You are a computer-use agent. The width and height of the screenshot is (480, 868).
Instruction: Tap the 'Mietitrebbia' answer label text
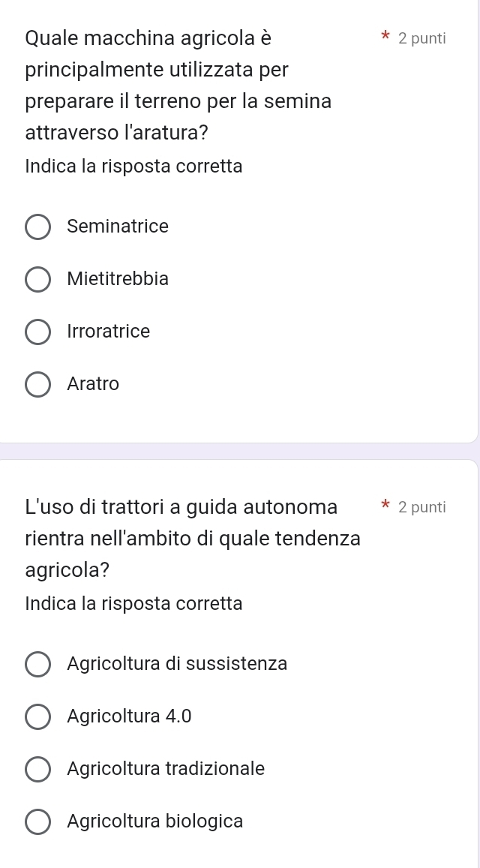click(x=118, y=279)
